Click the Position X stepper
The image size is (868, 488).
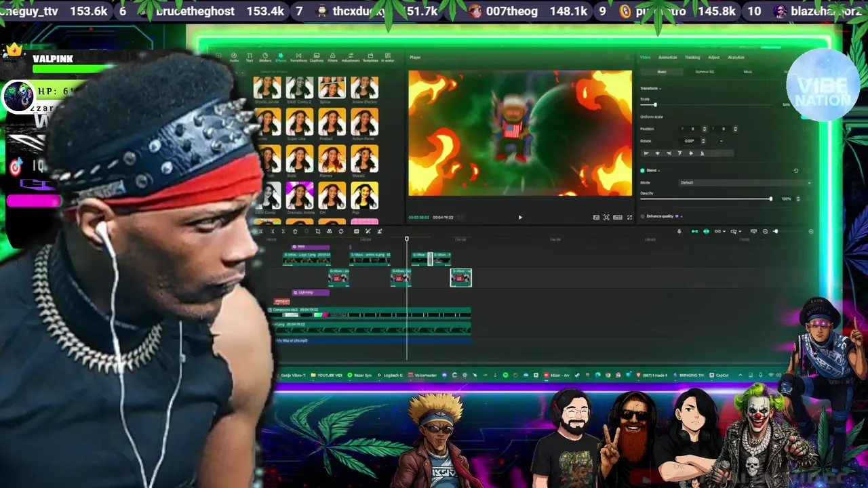705,129
